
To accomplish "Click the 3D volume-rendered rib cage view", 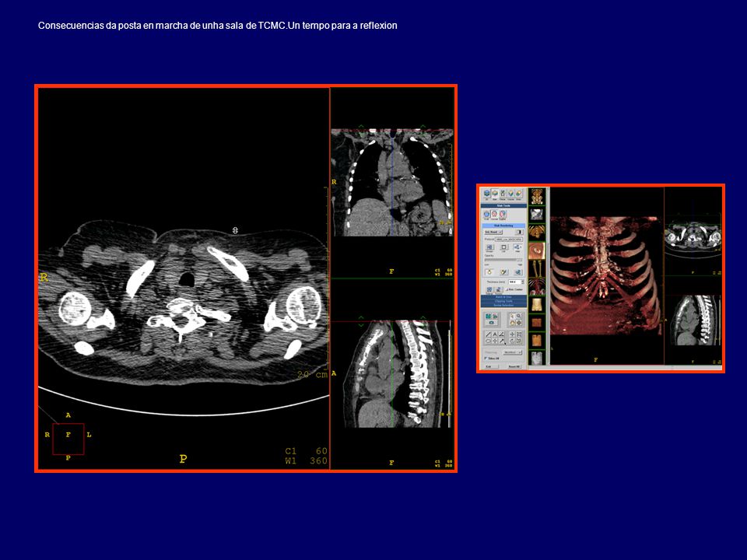I will click(606, 275).
